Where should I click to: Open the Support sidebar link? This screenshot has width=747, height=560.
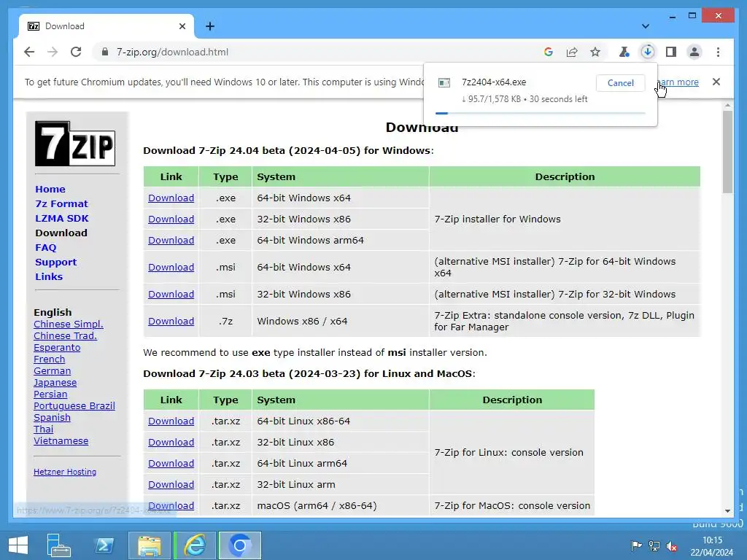(55, 262)
